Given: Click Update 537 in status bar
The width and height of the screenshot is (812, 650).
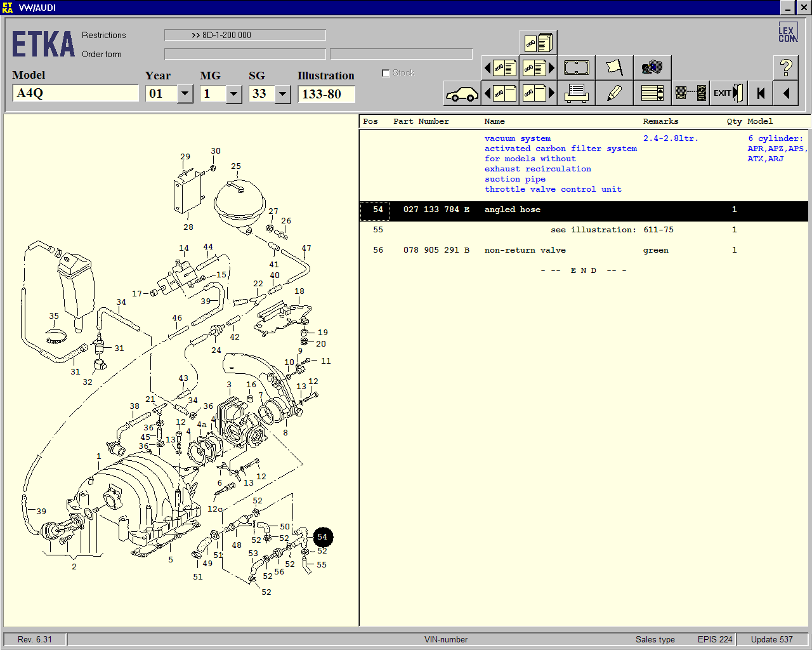Looking at the screenshot, I should (772, 639).
